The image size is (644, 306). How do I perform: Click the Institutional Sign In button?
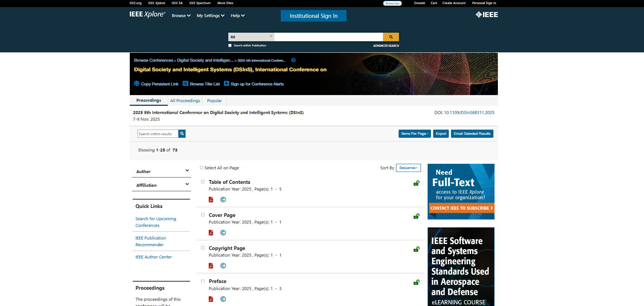[313, 16]
